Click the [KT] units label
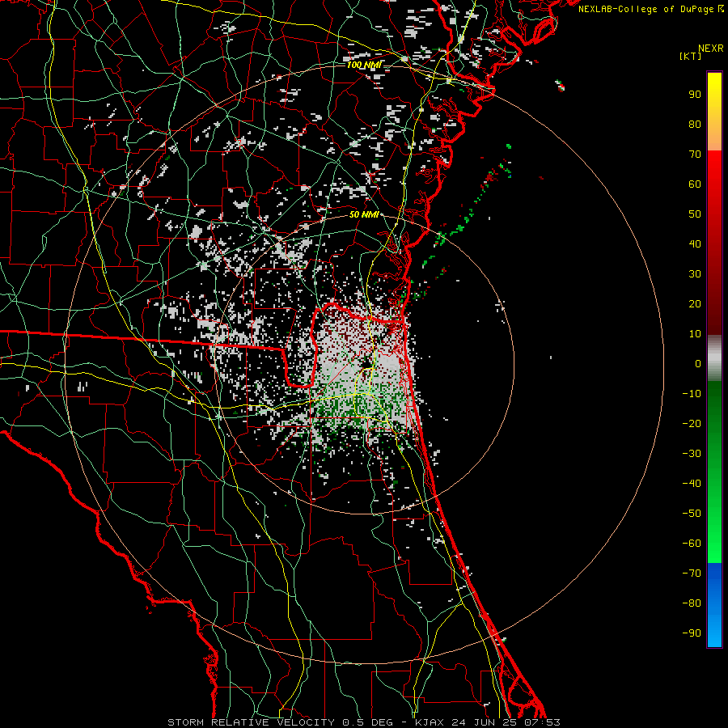The image size is (728, 728). (x=691, y=56)
